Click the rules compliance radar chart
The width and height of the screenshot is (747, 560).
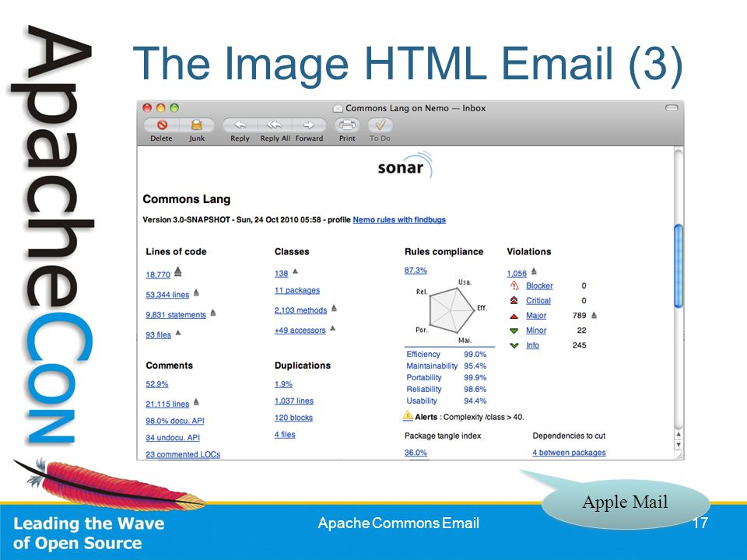(451, 310)
